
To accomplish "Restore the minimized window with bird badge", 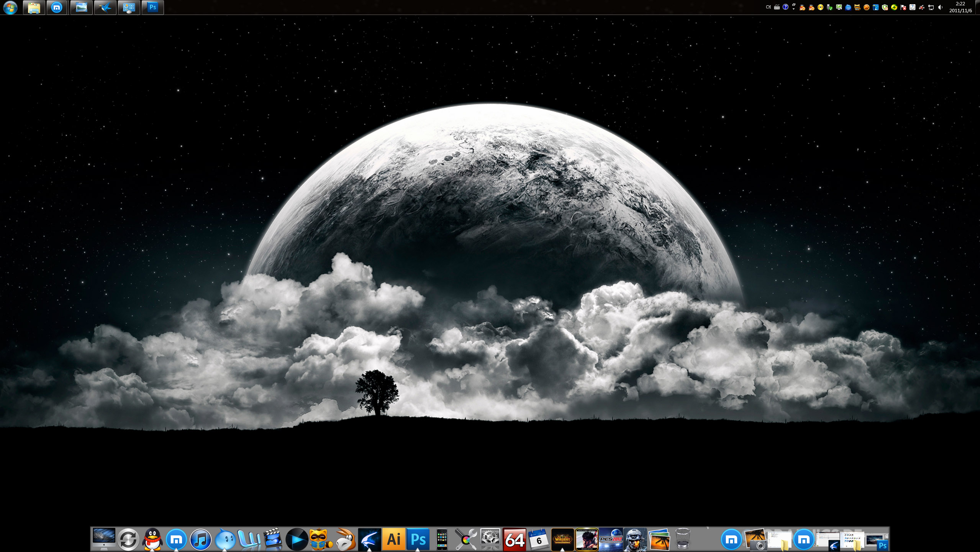I will (828, 541).
